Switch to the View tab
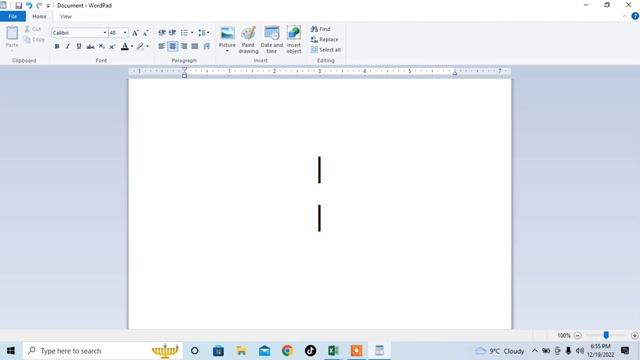640x360 pixels. 66,16
